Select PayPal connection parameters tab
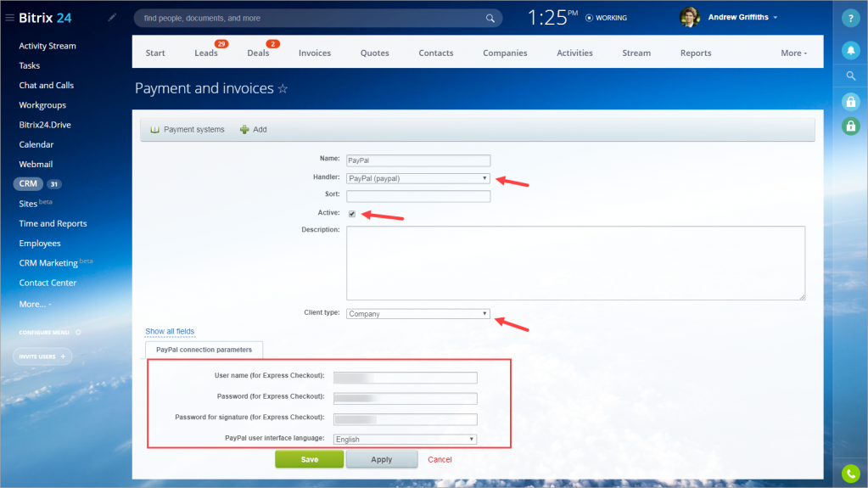Image resolution: width=868 pixels, height=488 pixels. coord(204,350)
